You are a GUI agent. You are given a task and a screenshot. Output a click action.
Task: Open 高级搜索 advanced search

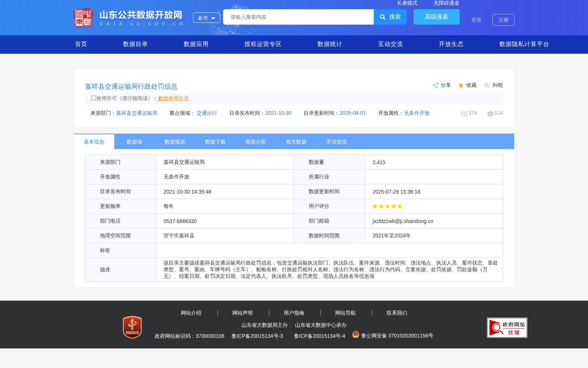coord(437,17)
